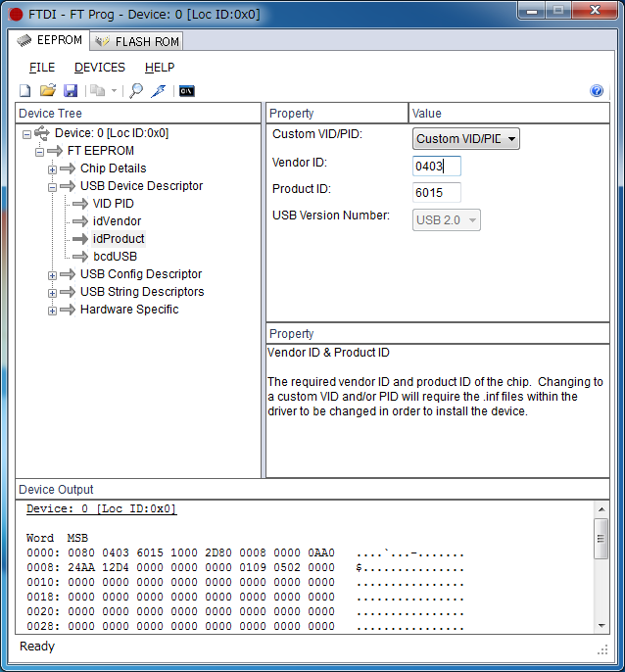Click the hex value 24AA in row 0008

pyautogui.click(x=81, y=567)
